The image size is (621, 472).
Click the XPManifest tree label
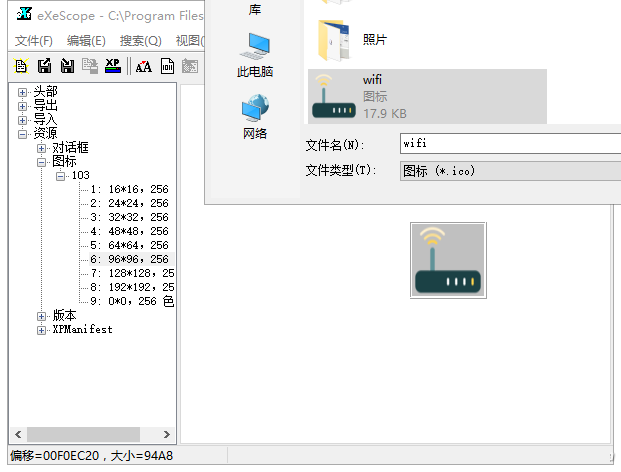click(82, 329)
